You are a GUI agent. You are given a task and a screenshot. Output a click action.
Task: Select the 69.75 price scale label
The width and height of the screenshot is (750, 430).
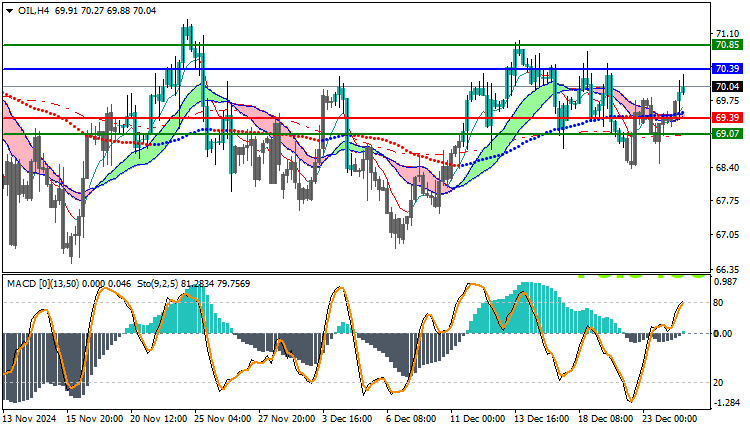727,100
